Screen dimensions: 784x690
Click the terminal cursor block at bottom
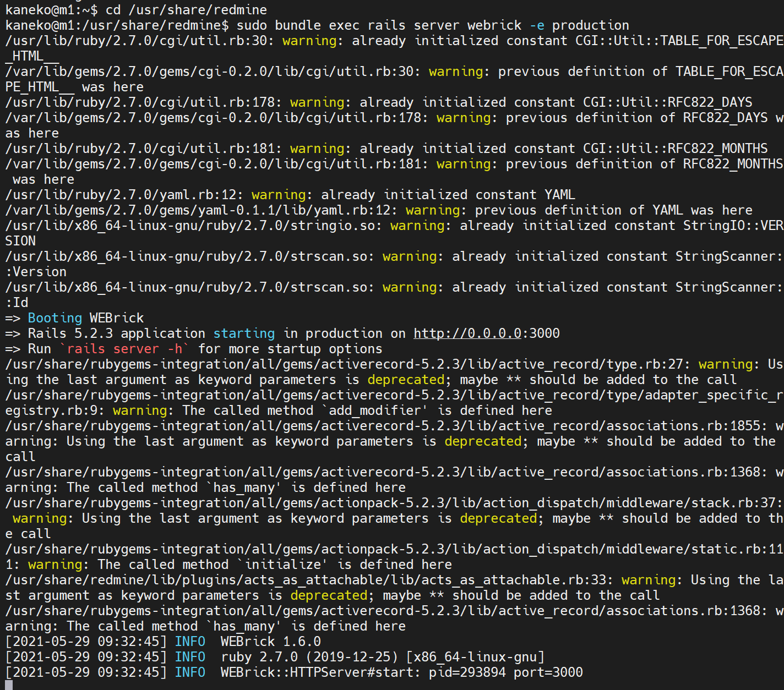(9, 684)
